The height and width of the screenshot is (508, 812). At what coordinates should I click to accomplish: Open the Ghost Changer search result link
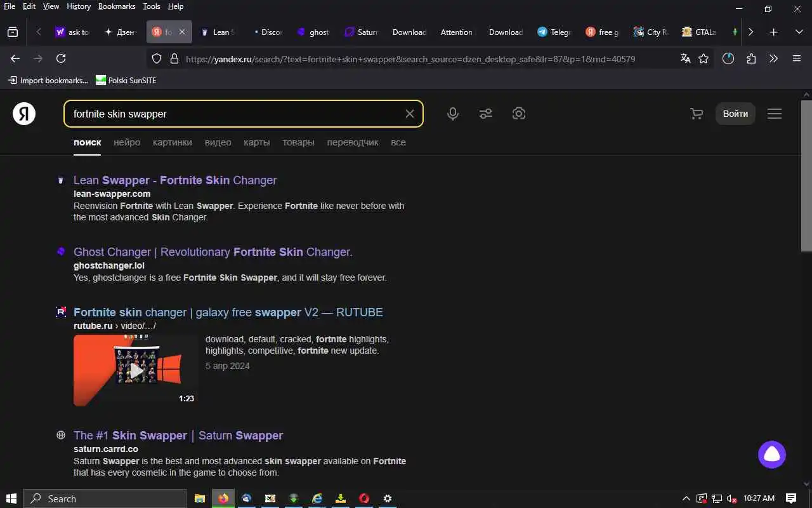click(213, 252)
